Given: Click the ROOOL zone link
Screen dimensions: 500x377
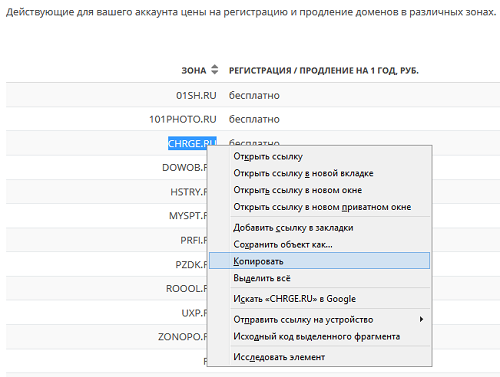Looking at the screenshot, I should click(x=187, y=288).
